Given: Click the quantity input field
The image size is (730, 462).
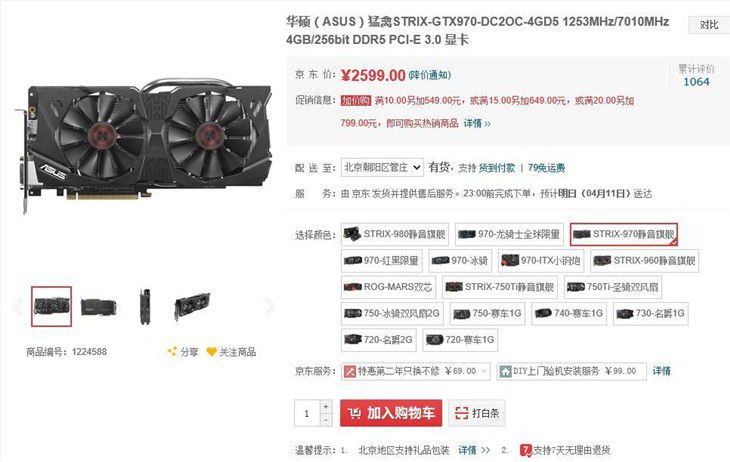Looking at the screenshot, I should pos(307,413).
